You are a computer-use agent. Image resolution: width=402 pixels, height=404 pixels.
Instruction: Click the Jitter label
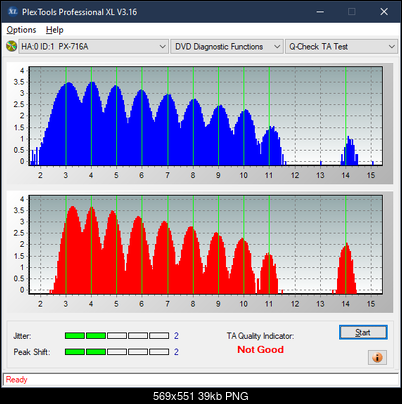[x=22, y=336]
